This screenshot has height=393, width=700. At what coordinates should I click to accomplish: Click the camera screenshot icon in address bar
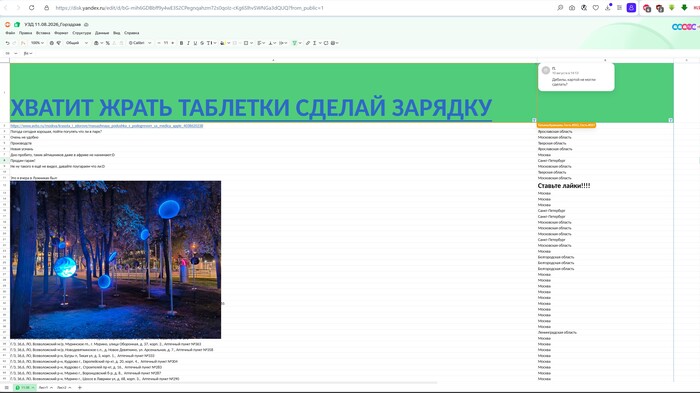coord(572,8)
